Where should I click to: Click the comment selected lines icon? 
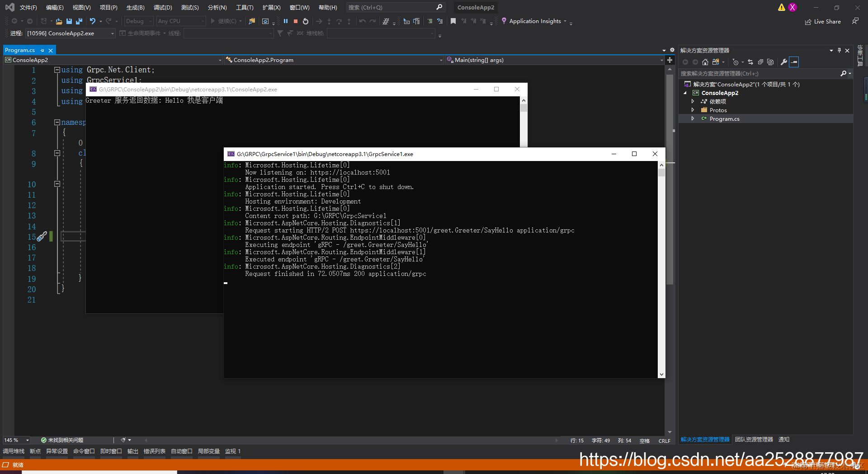(x=429, y=21)
